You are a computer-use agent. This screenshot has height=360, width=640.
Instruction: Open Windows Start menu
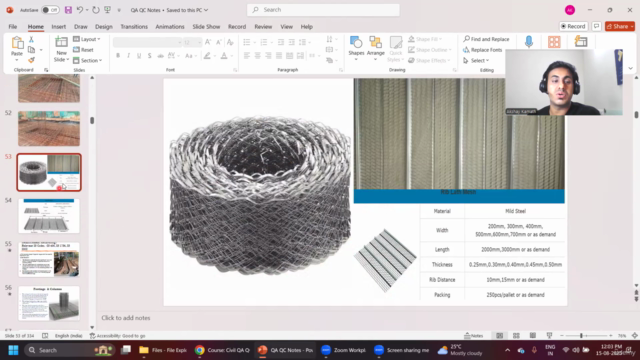13,350
